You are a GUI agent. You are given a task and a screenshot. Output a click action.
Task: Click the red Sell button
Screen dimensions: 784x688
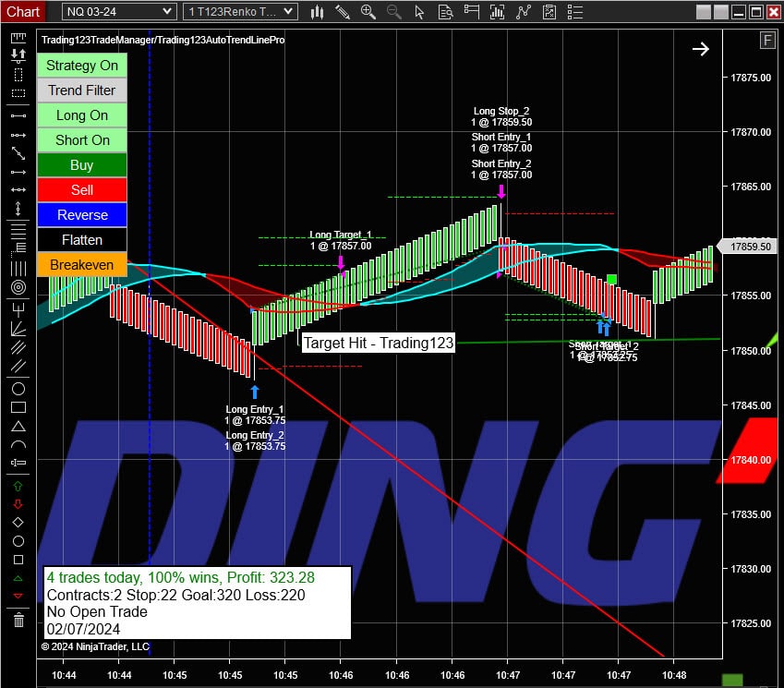pyautogui.click(x=82, y=190)
